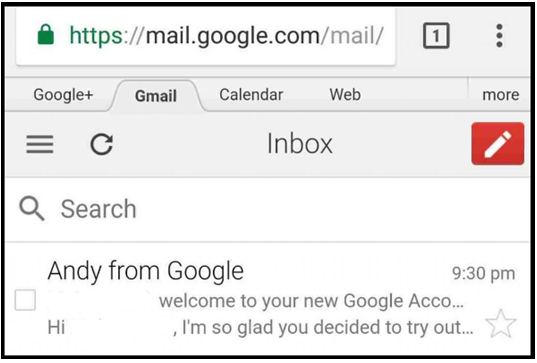
Task: Click the Inbox heading label
Action: [x=300, y=143]
